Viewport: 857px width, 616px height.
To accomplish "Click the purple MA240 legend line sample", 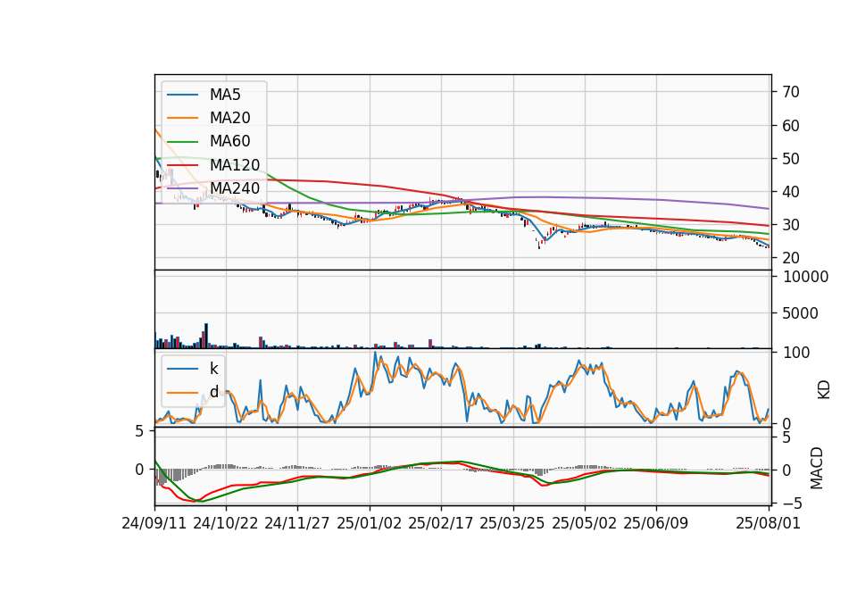I will tap(182, 188).
